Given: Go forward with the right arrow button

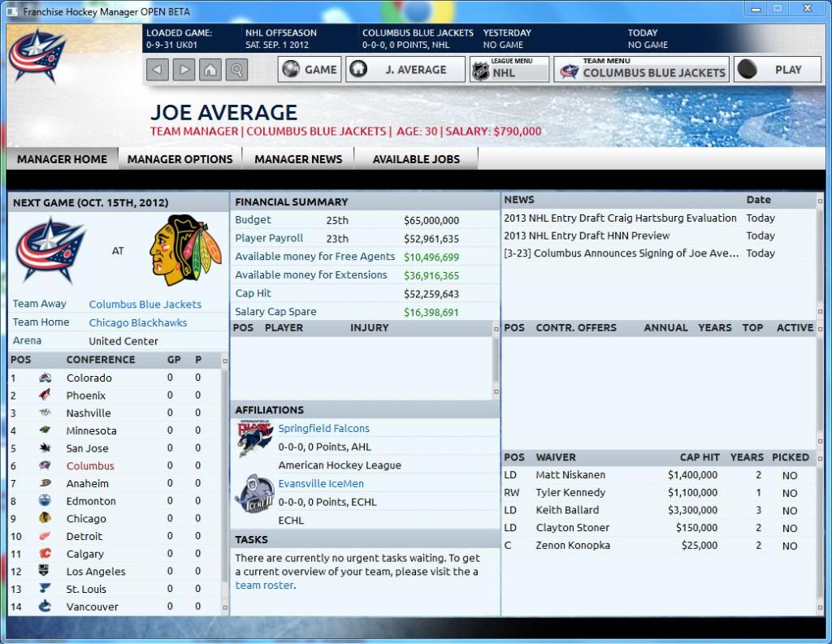Looking at the screenshot, I should (x=184, y=70).
